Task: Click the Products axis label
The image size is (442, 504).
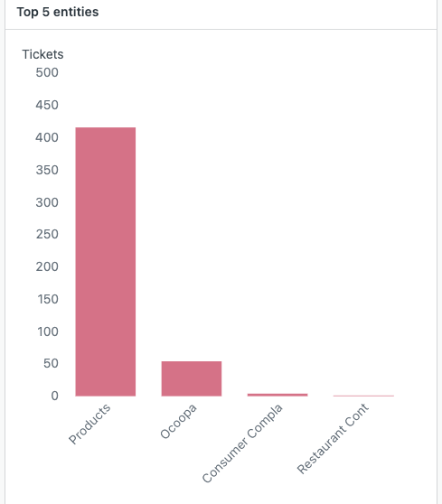Action: pyautogui.click(x=89, y=424)
